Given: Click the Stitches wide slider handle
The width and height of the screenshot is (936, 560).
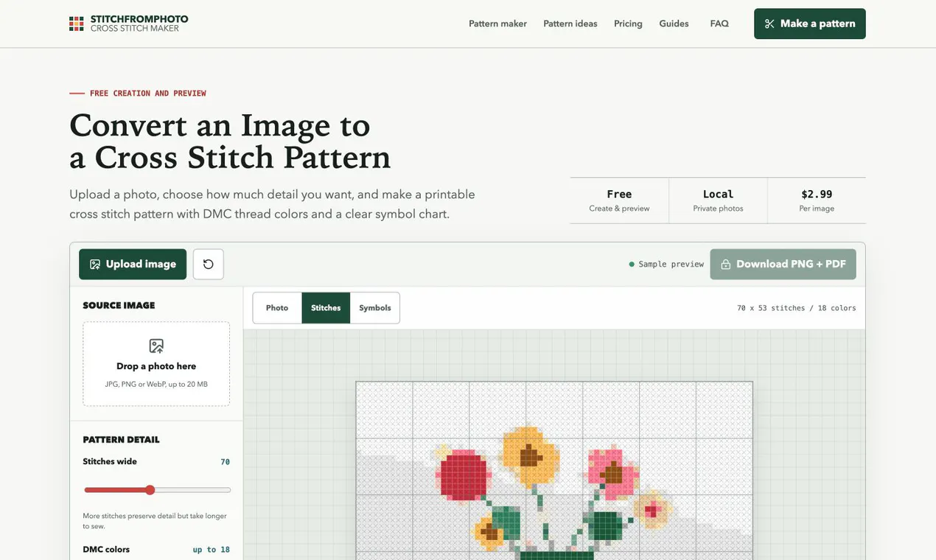Looking at the screenshot, I should tap(150, 490).
